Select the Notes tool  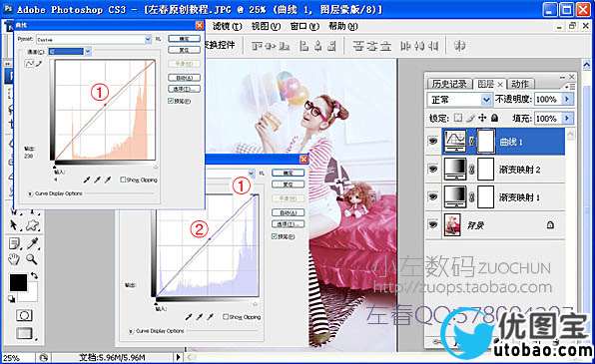pos(14,243)
